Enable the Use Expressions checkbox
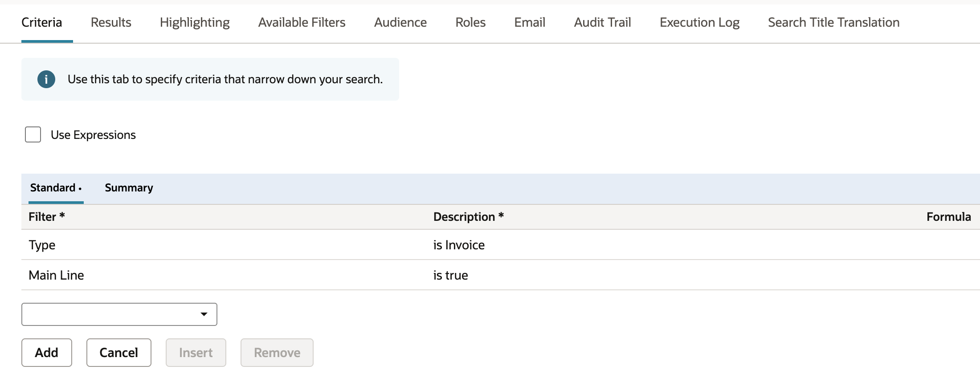Viewport: 980px width, 374px height. pyautogui.click(x=33, y=134)
